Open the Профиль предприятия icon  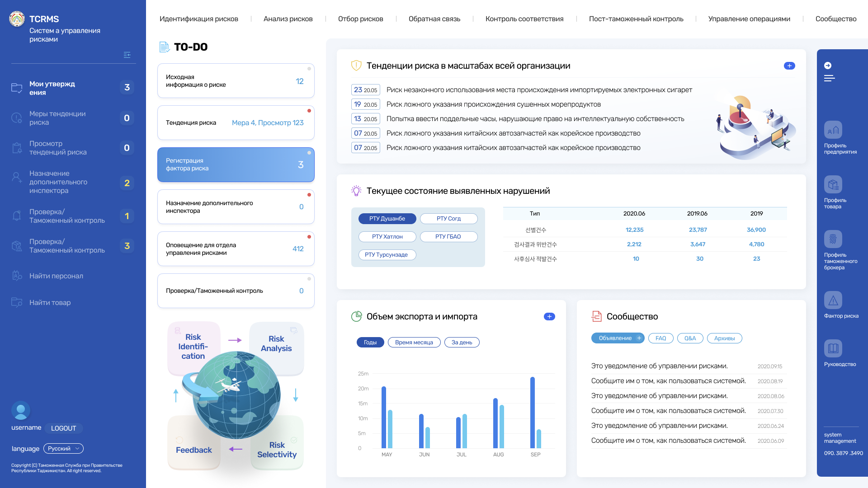pyautogui.click(x=833, y=130)
